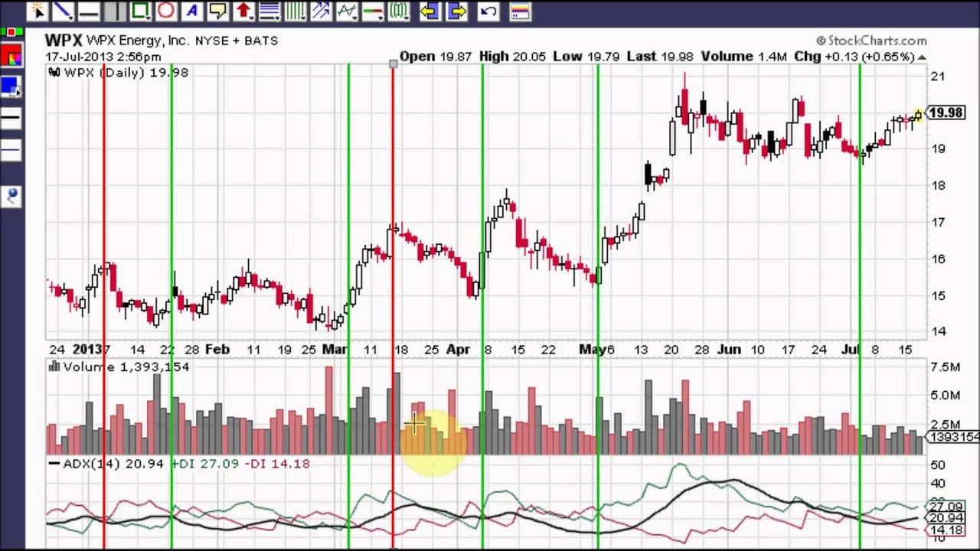Click the +DI 27.09 legend value

pos(204,463)
